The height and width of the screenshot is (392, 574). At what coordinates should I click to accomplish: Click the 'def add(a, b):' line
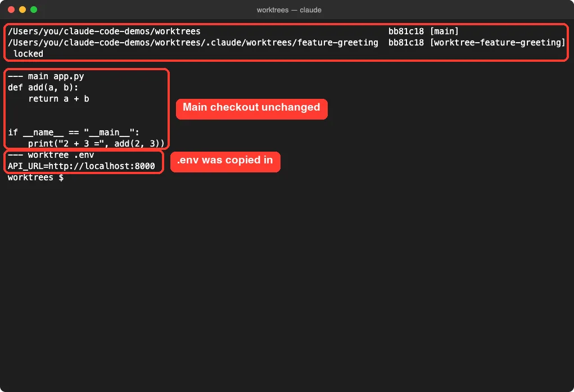pyautogui.click(x=43, y=88)
